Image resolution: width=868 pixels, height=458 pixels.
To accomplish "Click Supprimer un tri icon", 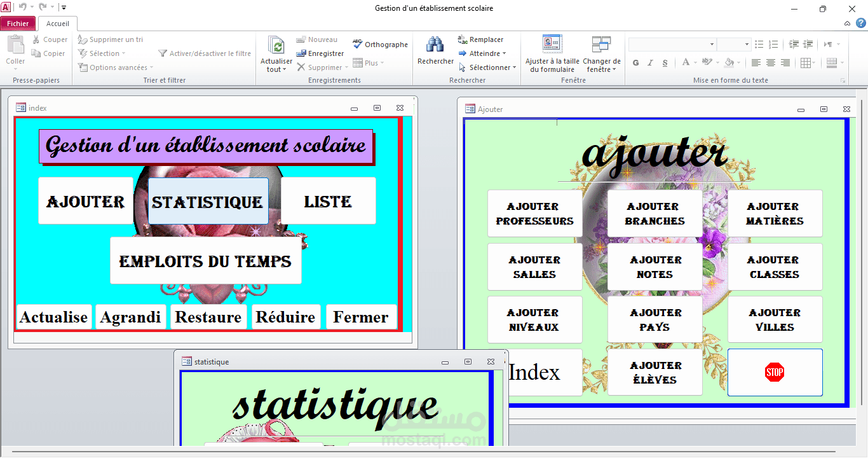I will pyautogui.click(x=83, y=39).
